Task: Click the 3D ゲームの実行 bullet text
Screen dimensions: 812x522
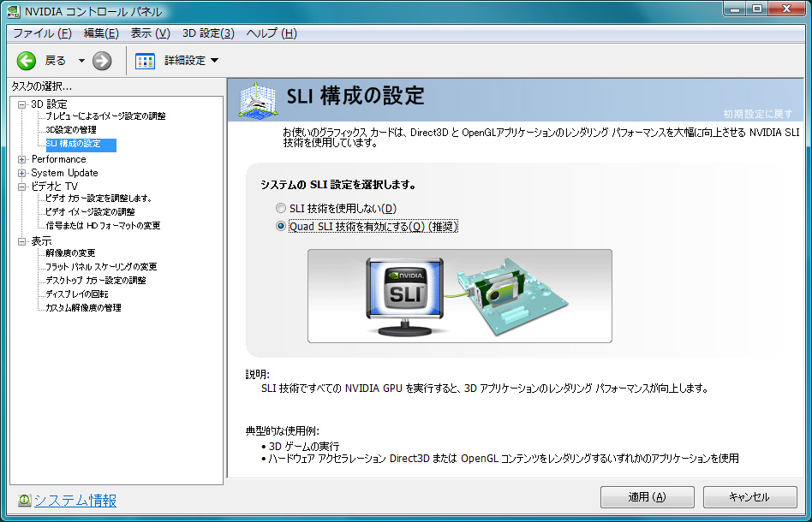Action: (303, 446)
